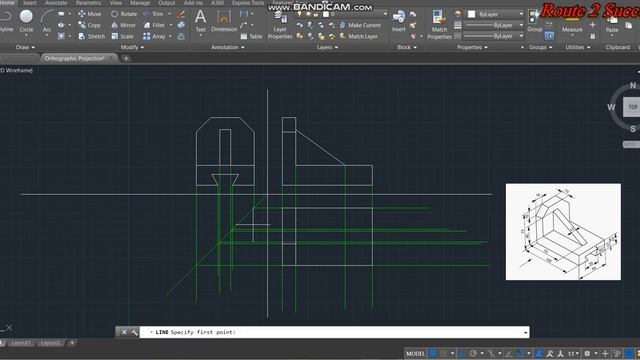
Task: Expand the Properties panel dropdown
Action: click(472, 47)
